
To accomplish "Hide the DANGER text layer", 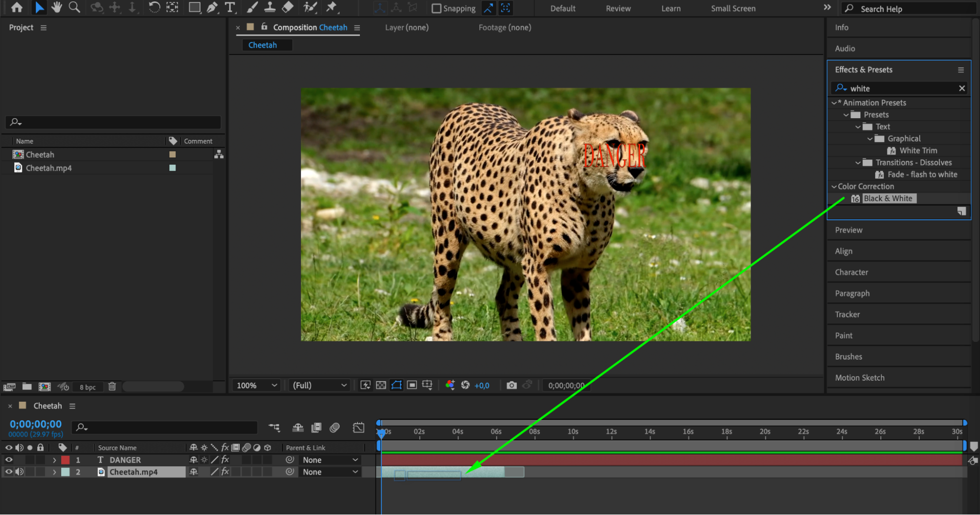I will pos(9,460).
